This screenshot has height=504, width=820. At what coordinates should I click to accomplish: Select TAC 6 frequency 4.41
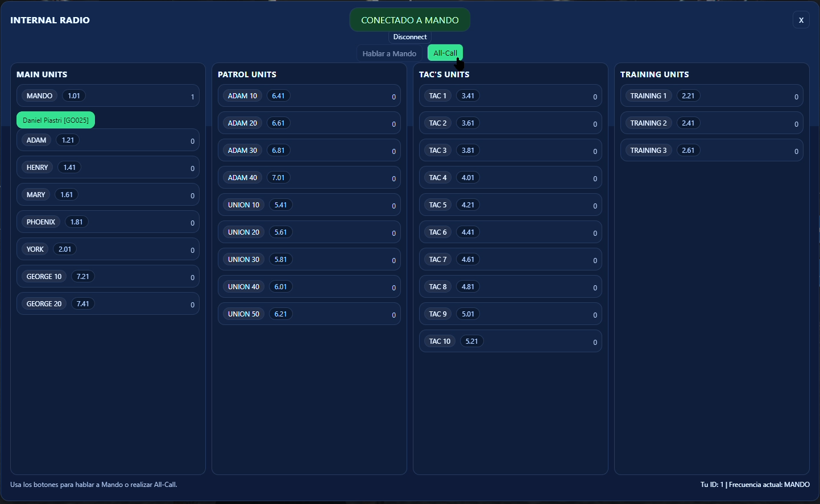point(511,232)
